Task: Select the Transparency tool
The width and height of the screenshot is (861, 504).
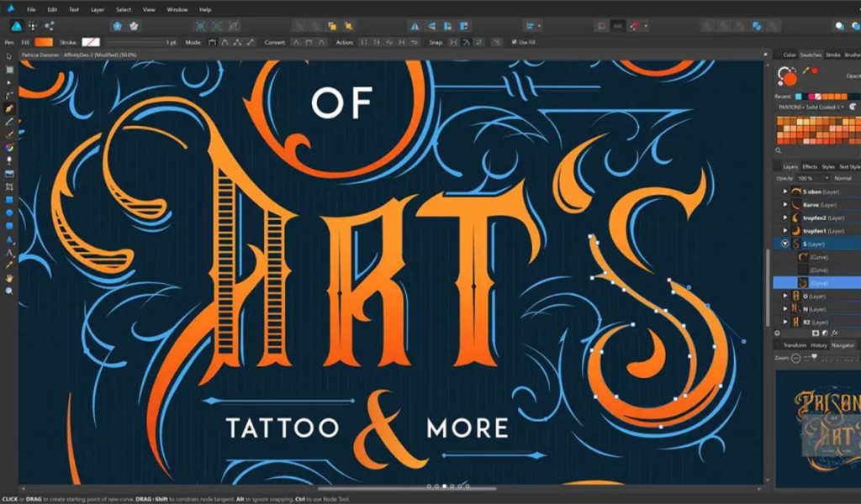Action: tap(9, 160)
